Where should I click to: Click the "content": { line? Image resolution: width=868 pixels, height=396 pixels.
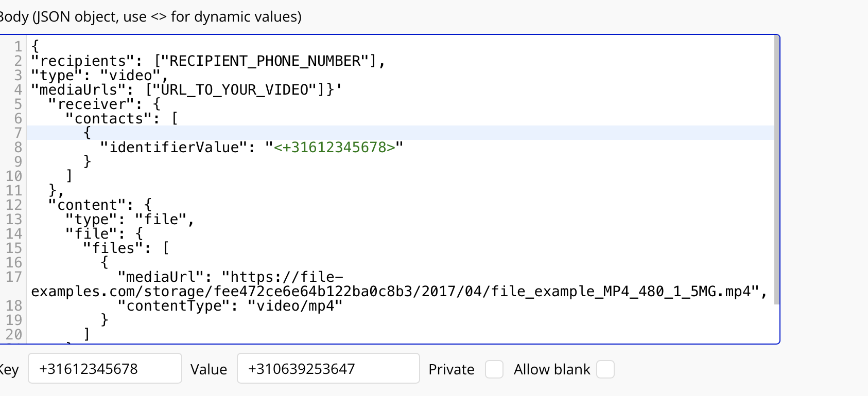(x=100, y=205)
